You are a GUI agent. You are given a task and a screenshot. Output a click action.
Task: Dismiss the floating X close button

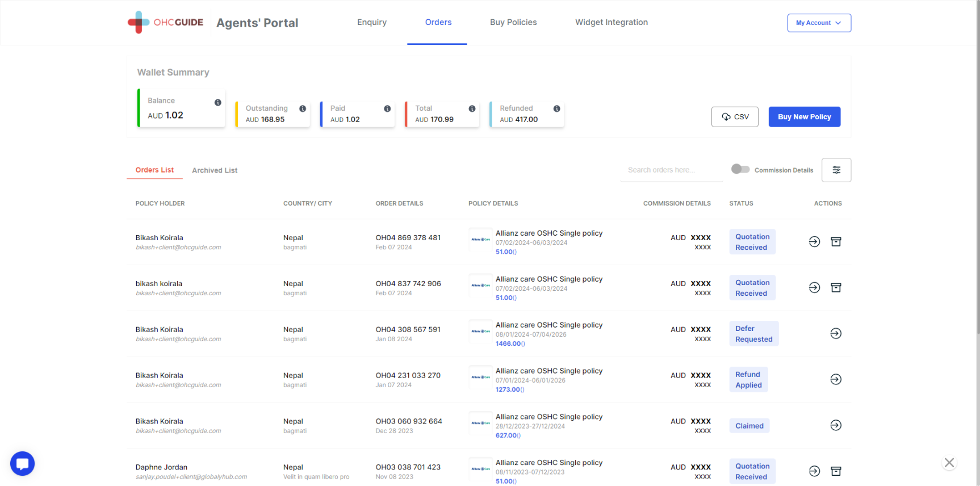tap(949, 463)
